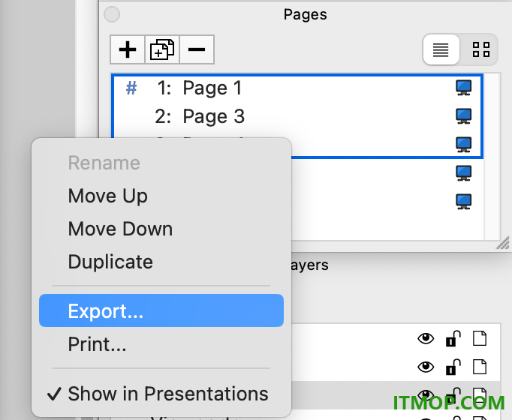
Task: Click the Pages panel resize grip corner
Action: point(503,243)
